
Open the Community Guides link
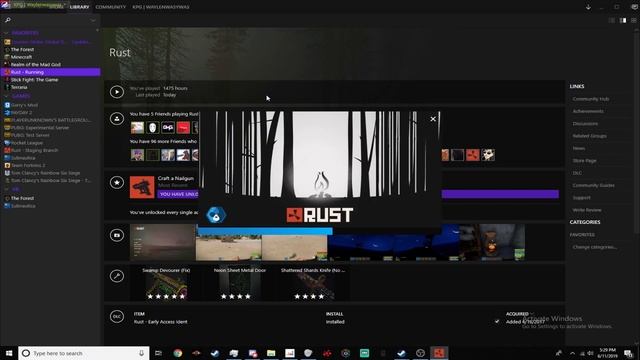[593, 185]
